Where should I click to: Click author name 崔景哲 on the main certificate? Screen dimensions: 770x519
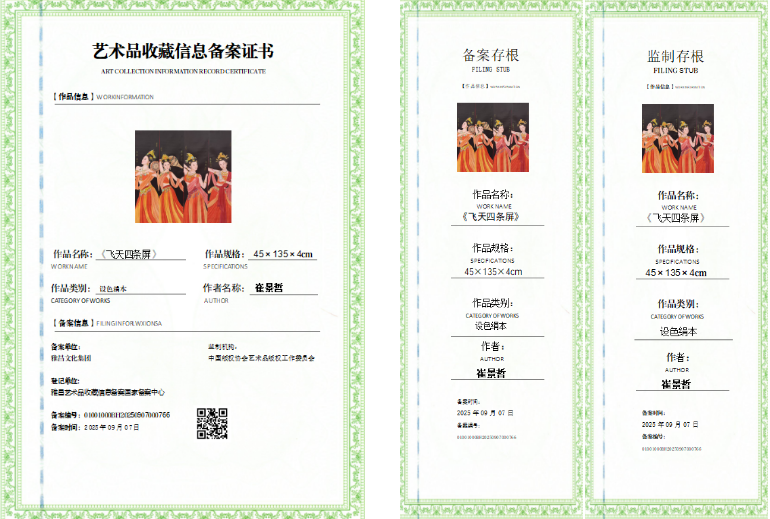269,288
